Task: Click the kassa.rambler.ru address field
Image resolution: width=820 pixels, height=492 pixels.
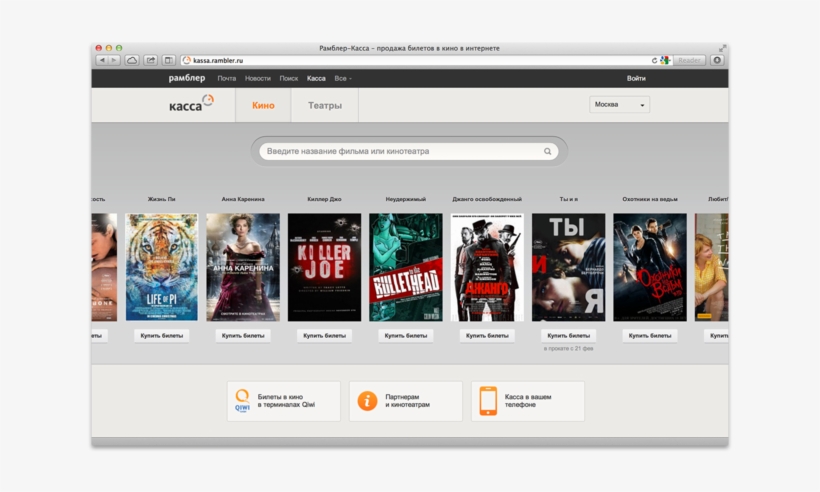Action: 416,61
